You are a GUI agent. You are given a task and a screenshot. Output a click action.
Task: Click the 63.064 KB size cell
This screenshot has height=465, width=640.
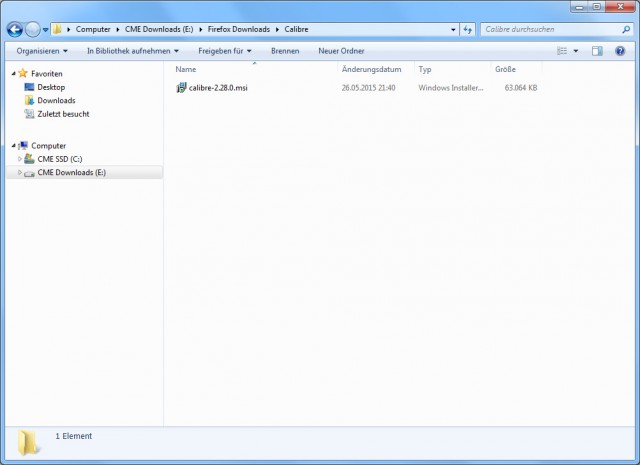[521, 88]
